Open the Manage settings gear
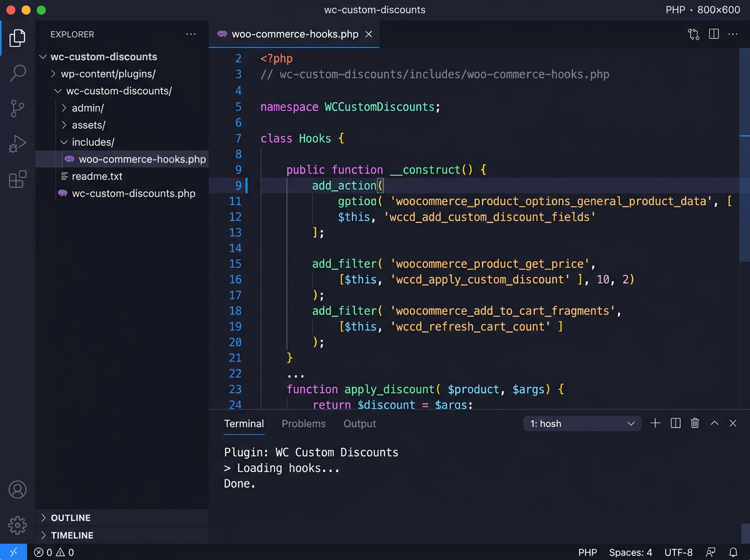 point(17,526)
